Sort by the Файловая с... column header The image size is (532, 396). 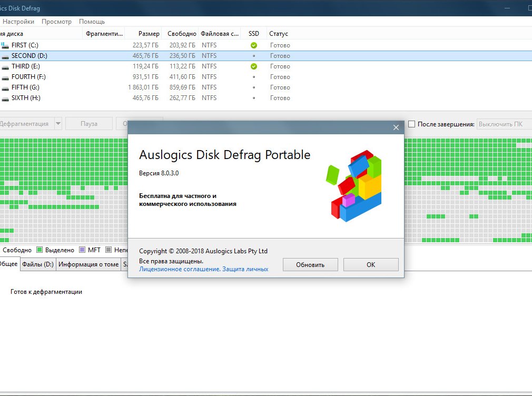pyautogui.click(x=220, y=34)
